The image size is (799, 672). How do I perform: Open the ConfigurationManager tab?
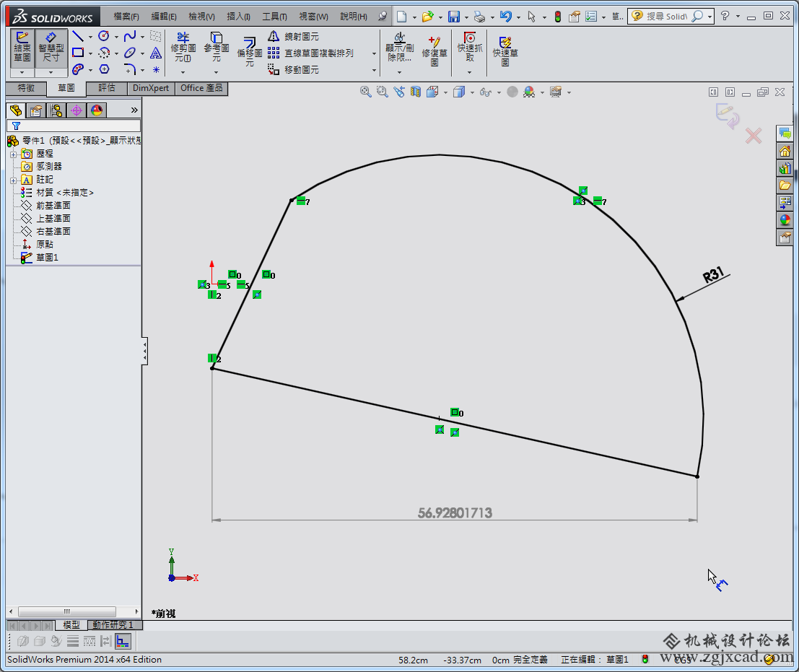tap(56, 110)
